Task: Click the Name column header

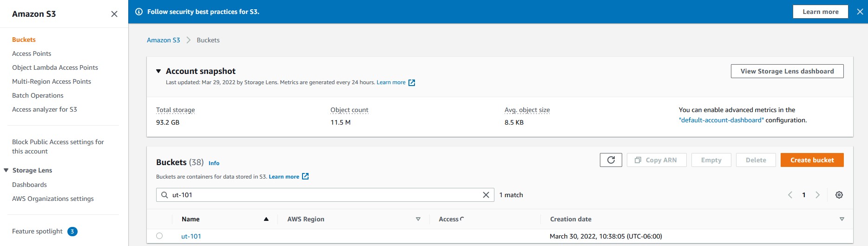Action: (x=191, y=219)
